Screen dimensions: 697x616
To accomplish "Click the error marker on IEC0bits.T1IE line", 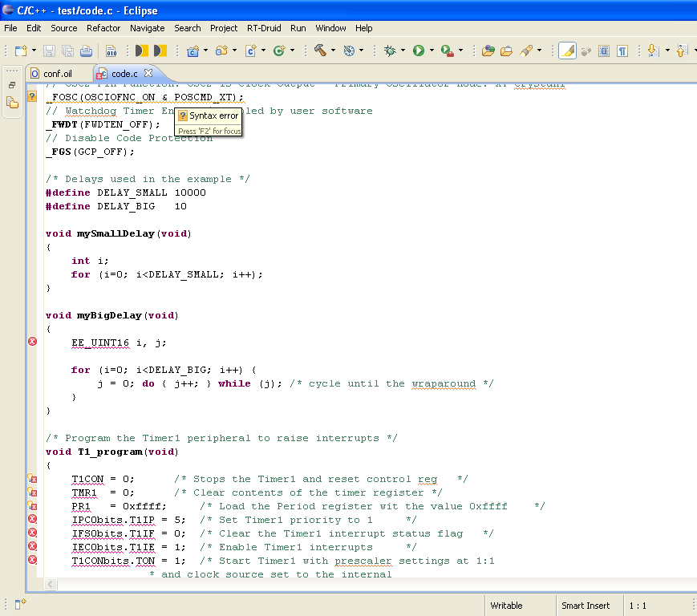I will pyautogui.click(x=32, y=546).
